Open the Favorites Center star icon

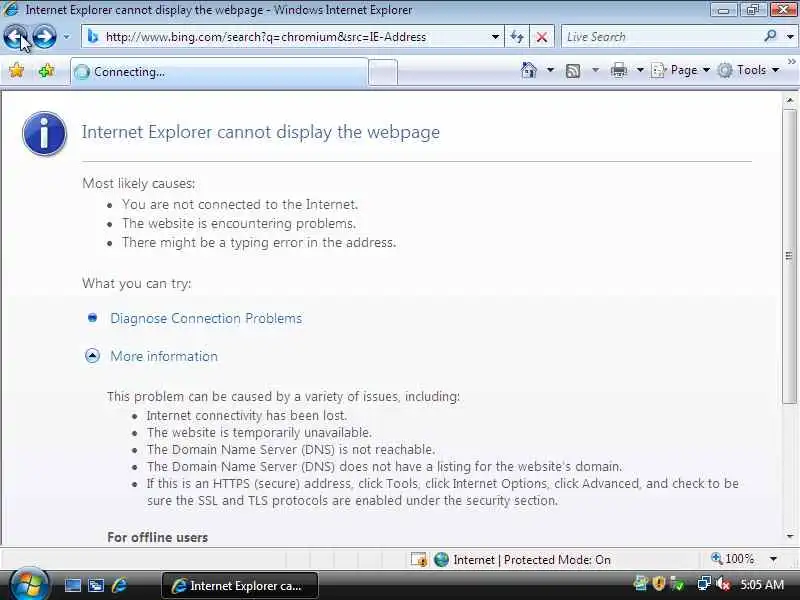point(17,70)
